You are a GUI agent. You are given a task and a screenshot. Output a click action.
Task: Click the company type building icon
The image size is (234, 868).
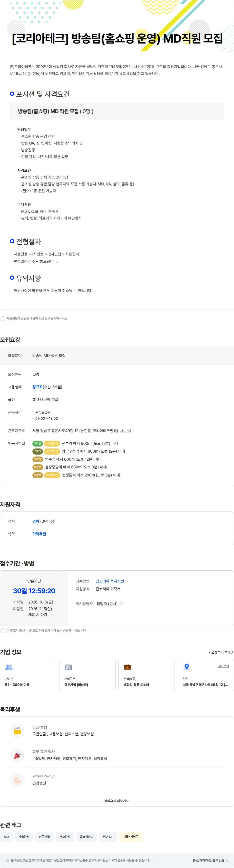click(x=68, y=667)
